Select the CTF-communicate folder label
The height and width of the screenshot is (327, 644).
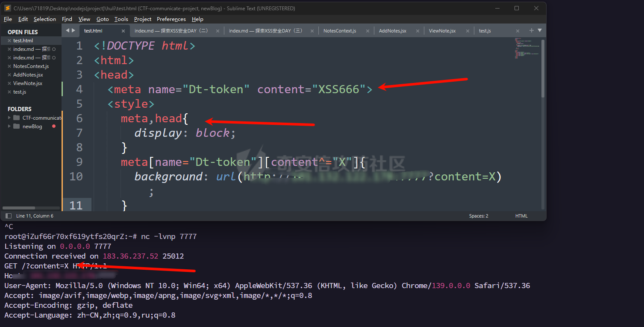point(42,118)
